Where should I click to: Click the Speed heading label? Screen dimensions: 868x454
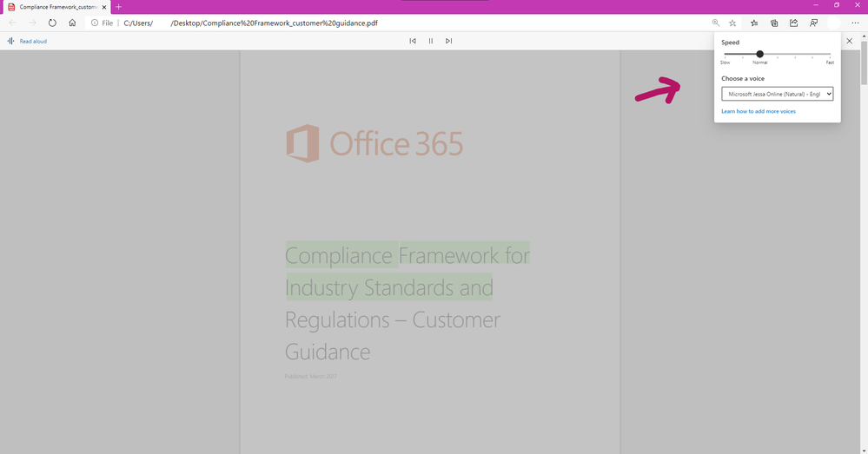(x=730, y=42)
